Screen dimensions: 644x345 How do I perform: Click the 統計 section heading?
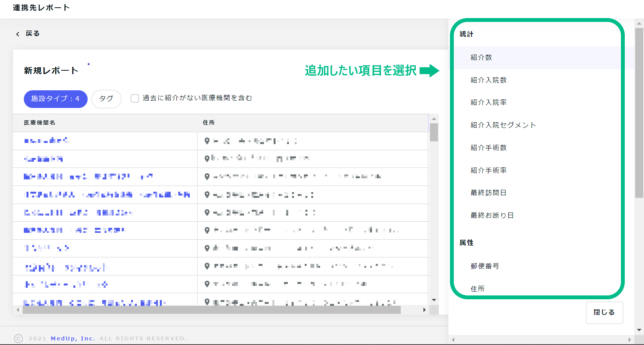(x=466, y=34)
